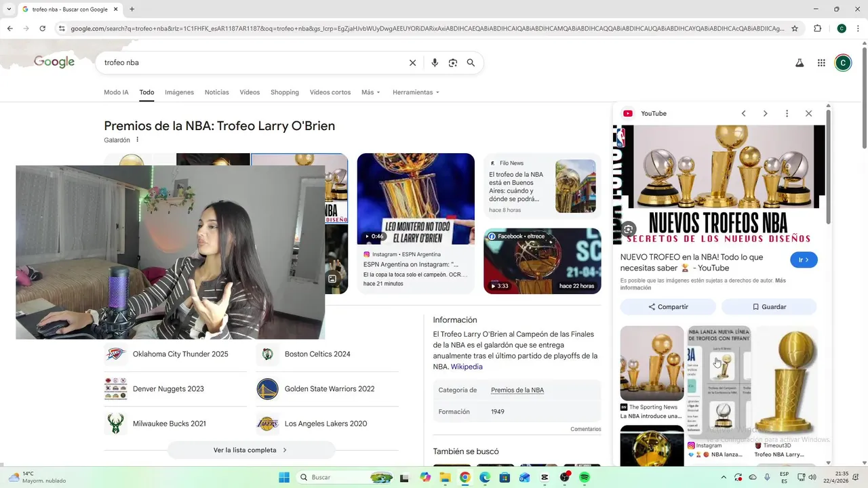Open the Filo News article card

[x=542, y=186]
